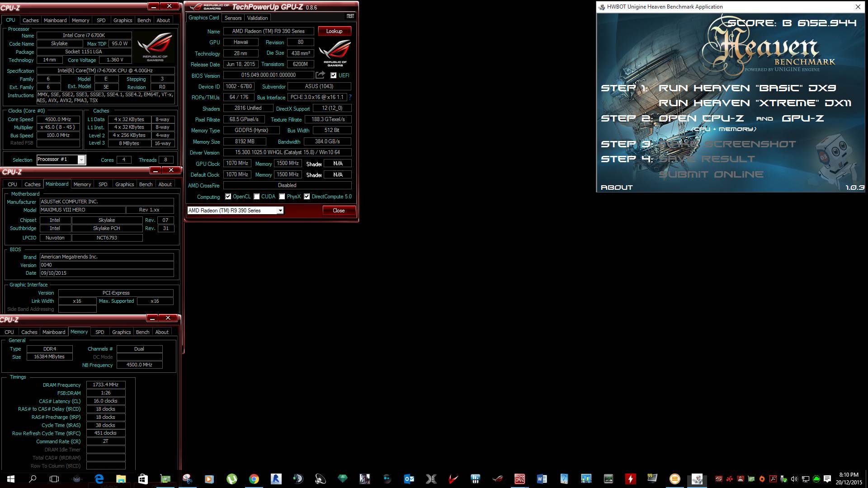Click the Core Speed value 4500.0 MHz
The height and width of the screenshot is (488, 868).
click(58, 119)
